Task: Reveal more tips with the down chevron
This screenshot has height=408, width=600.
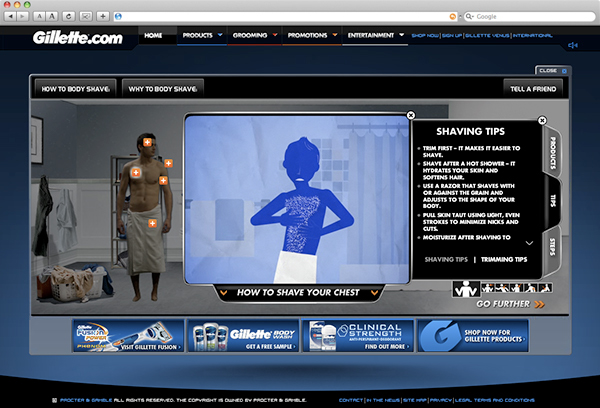Action: [x=529, y=243]
